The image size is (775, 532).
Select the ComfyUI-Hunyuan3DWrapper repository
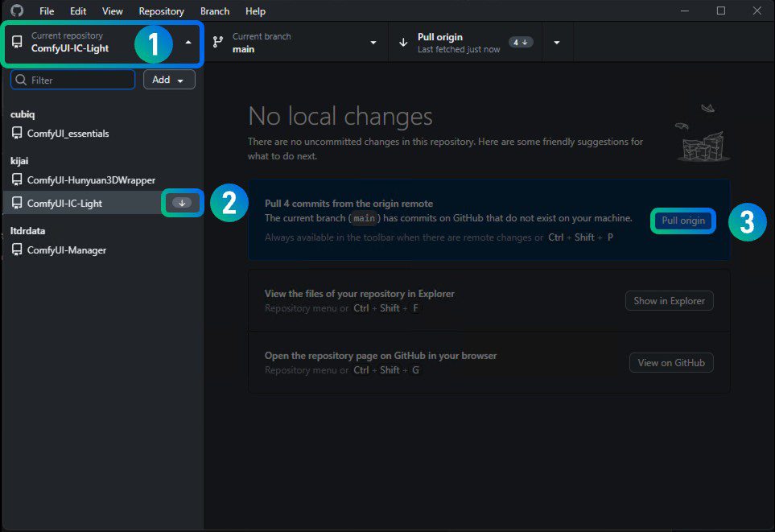[103, 179]
